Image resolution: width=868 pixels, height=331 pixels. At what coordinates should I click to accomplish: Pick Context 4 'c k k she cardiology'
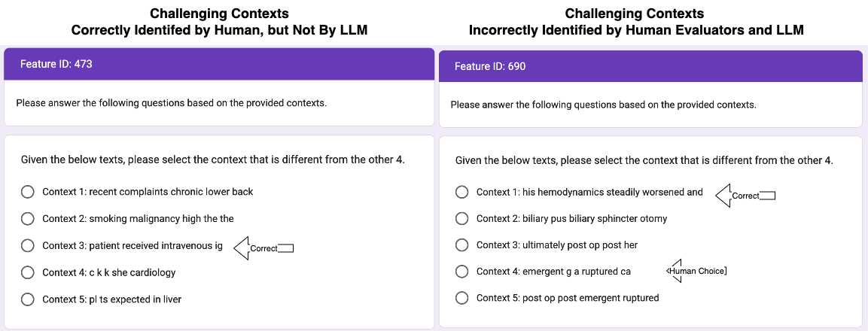[x=28, y=272]
